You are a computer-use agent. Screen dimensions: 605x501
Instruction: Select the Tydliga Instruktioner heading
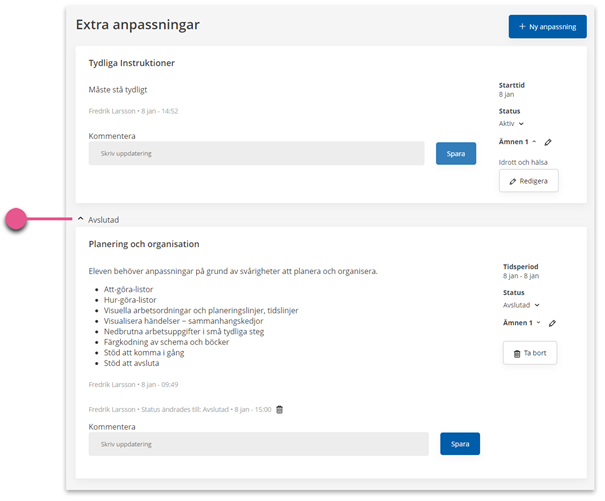pos(132,63)
